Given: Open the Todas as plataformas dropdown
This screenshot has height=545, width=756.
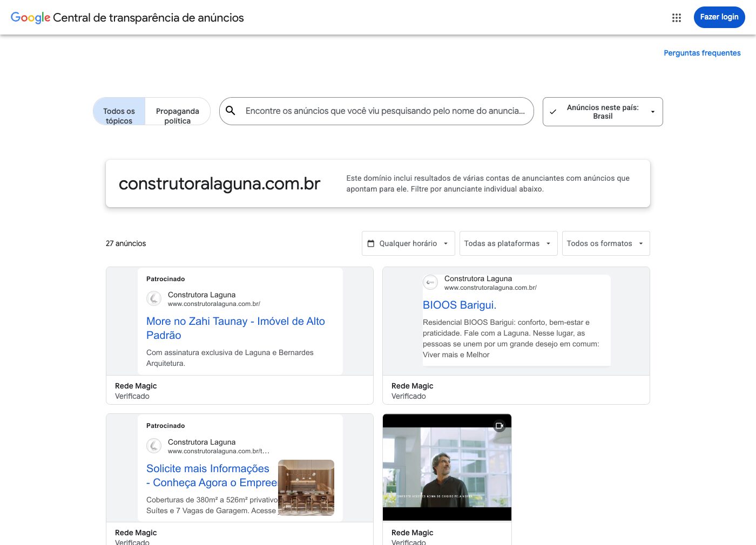Looking at the screenshot, I should (508, 243).
